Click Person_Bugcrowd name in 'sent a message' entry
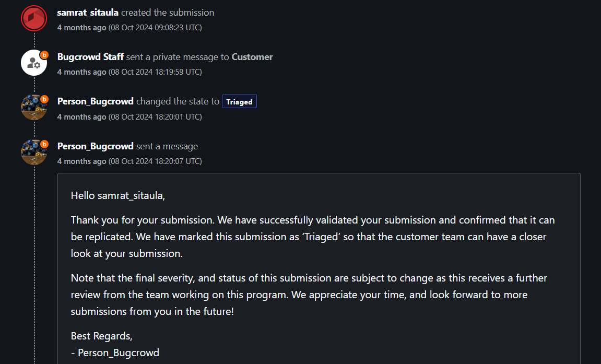This screenshot has width=601, height=364. pos(95,146)
